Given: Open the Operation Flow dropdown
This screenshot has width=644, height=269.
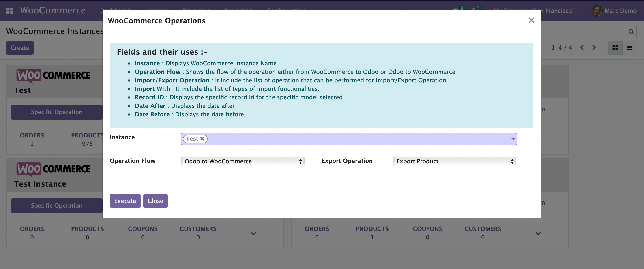Looking at the screenshot, I should tap(243, 161).
